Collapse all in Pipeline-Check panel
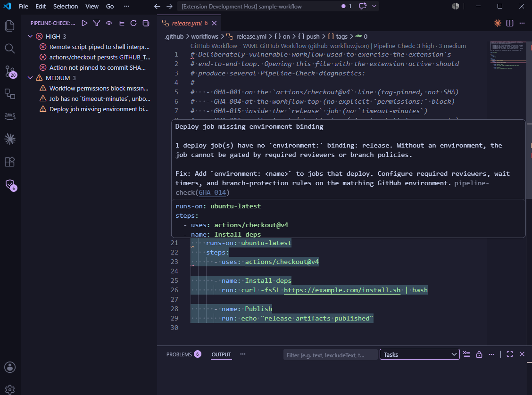This screenshot has height=395, width=532. (x=146, y=23)
